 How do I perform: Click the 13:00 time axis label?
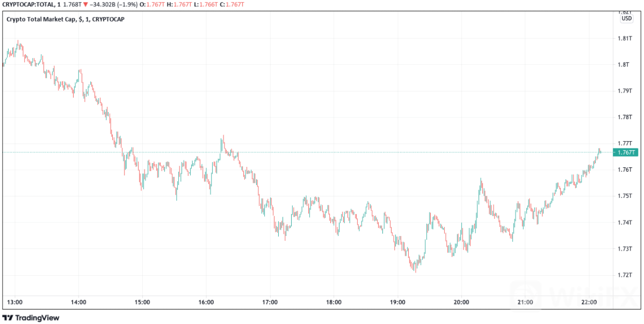click(x=15, y=302)
